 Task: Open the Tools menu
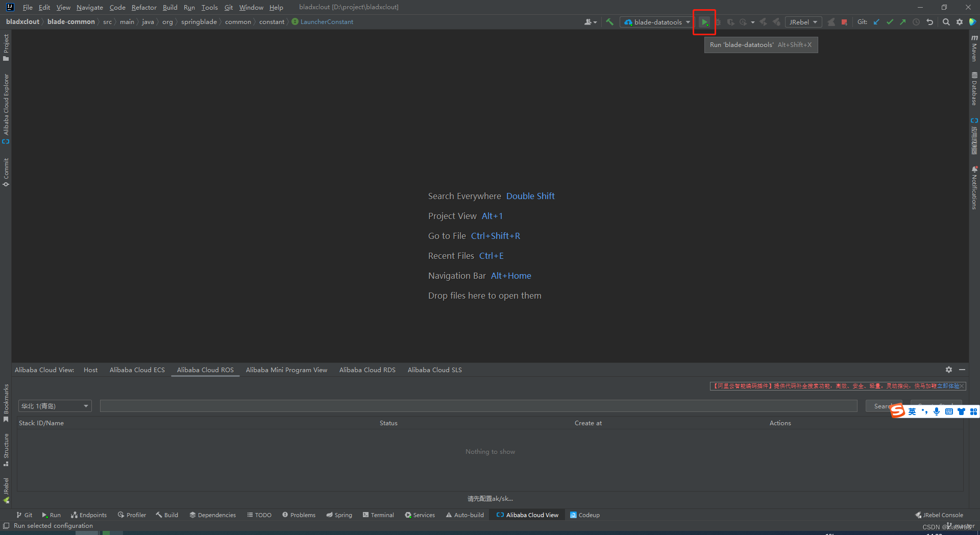coord(209,7)
